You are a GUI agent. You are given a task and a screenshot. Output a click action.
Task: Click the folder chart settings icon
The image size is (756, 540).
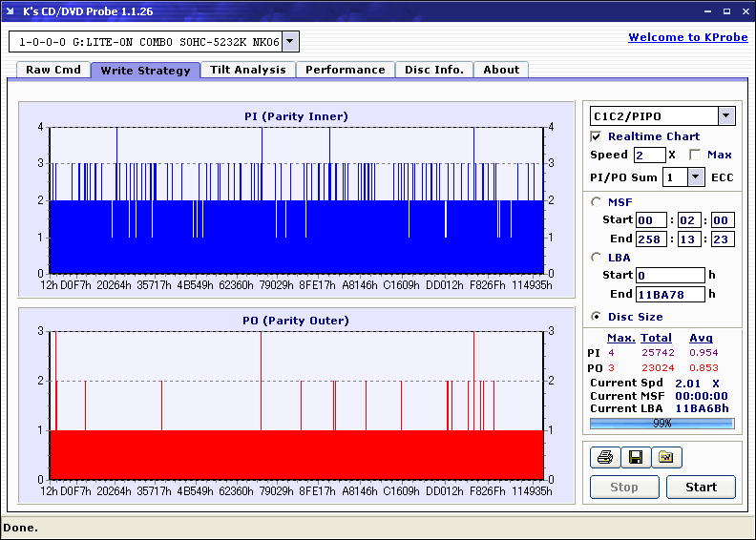pyautogui.click(x=666, y=458)
